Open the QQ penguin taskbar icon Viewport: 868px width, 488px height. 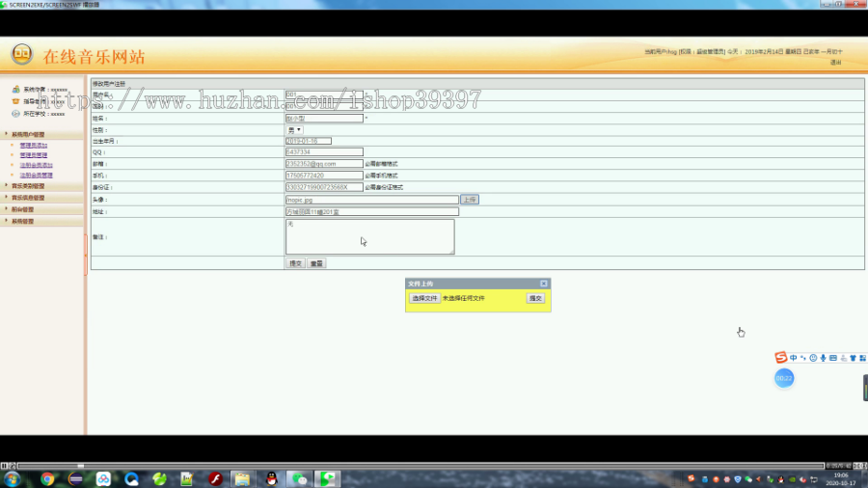coord(271,478)
